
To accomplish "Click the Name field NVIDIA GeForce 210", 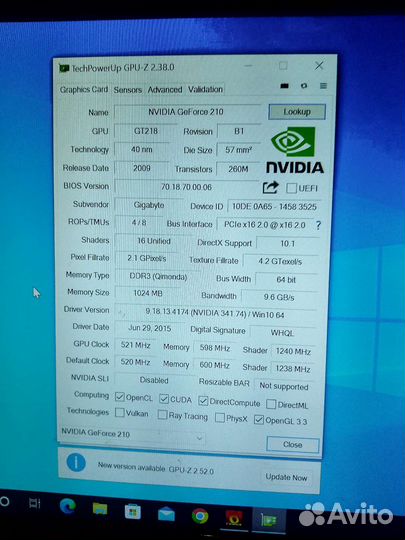I will 187,112.
